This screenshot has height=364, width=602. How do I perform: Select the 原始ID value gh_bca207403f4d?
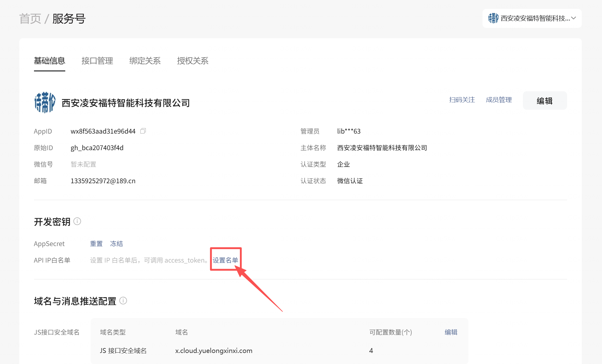97,148
